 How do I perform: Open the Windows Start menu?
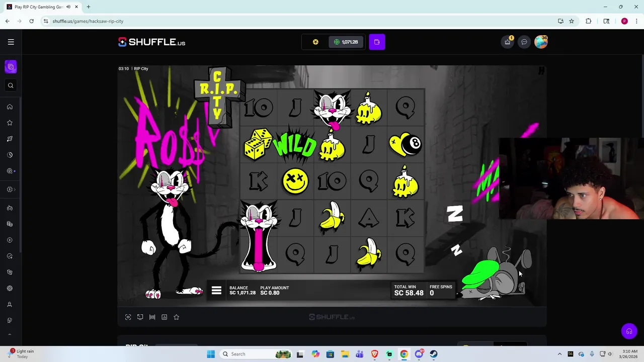coord(211,354)
